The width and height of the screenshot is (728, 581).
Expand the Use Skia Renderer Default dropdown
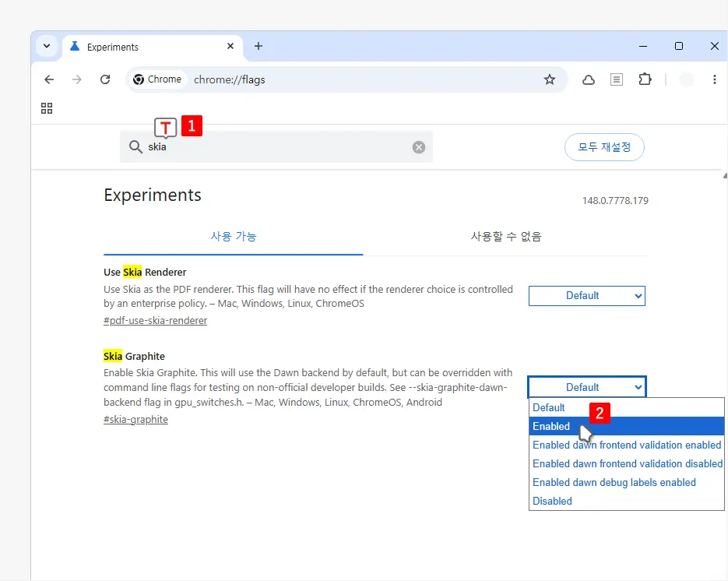(587, 296)
